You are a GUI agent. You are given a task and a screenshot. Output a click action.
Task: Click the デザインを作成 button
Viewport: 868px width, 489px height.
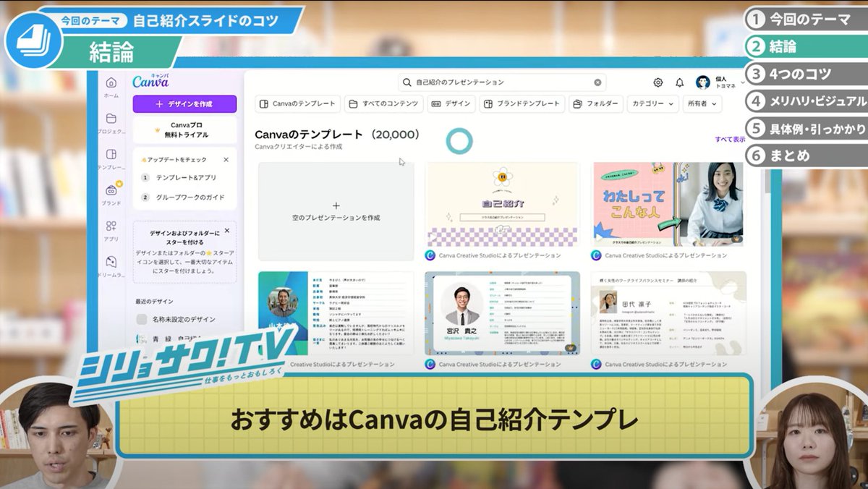183,103
